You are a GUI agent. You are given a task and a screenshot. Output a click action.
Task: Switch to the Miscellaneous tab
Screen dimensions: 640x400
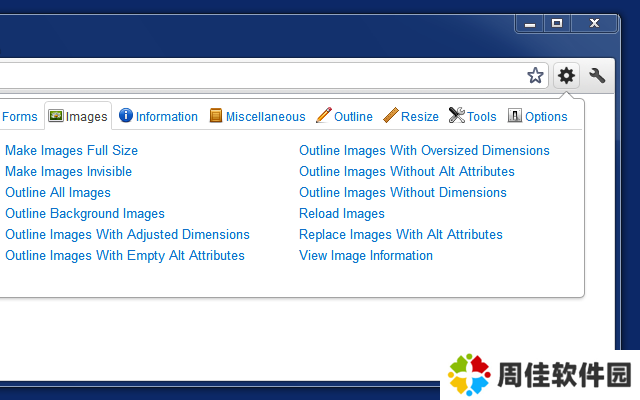click(x=257, y=117)
